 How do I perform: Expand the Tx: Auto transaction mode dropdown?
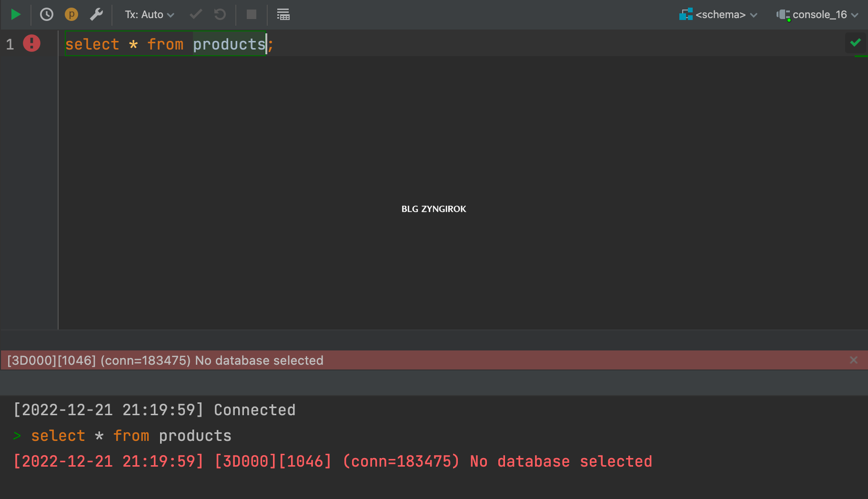pos(150,15)
